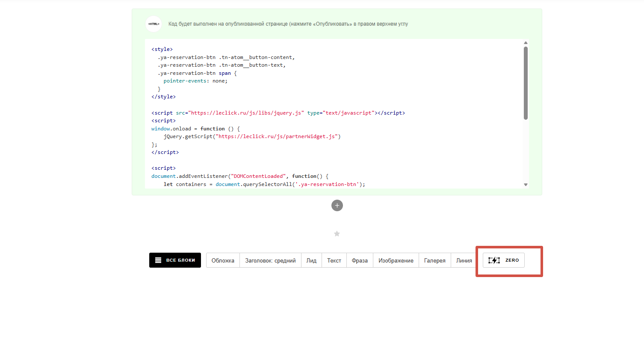Click the code editor scrollbar thumb
This screenshot has width=644, height=360.
click(526, 83)
